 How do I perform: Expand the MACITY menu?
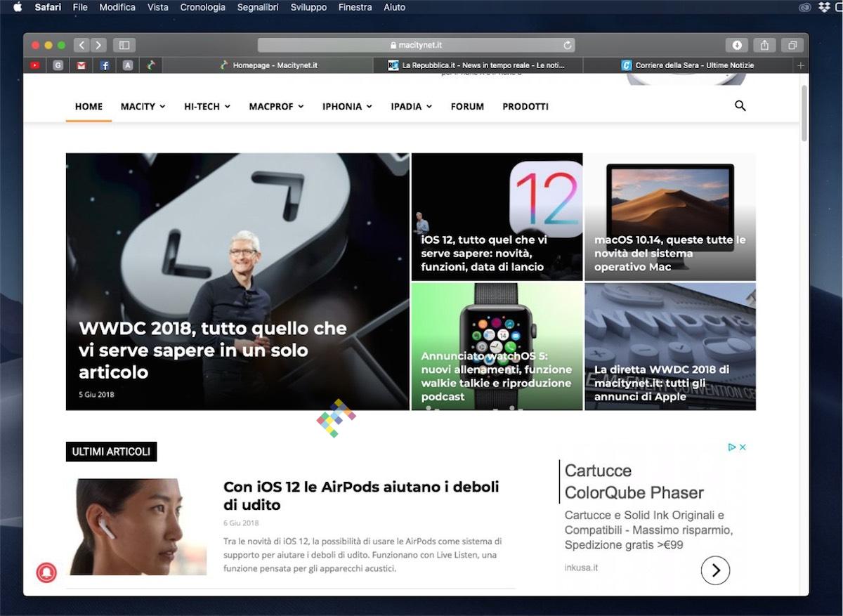pos(143,107)
